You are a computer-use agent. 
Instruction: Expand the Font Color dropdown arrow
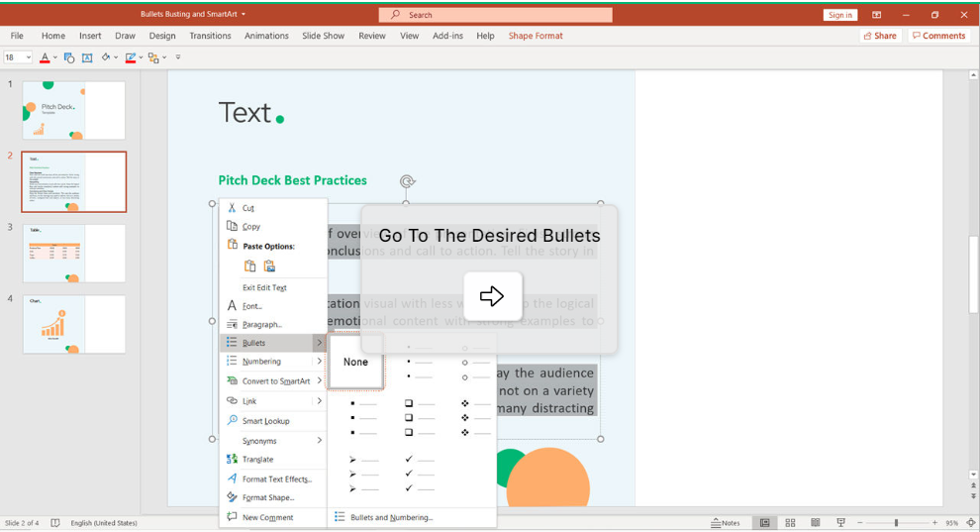pyautogui.click(x=55, y=58)
